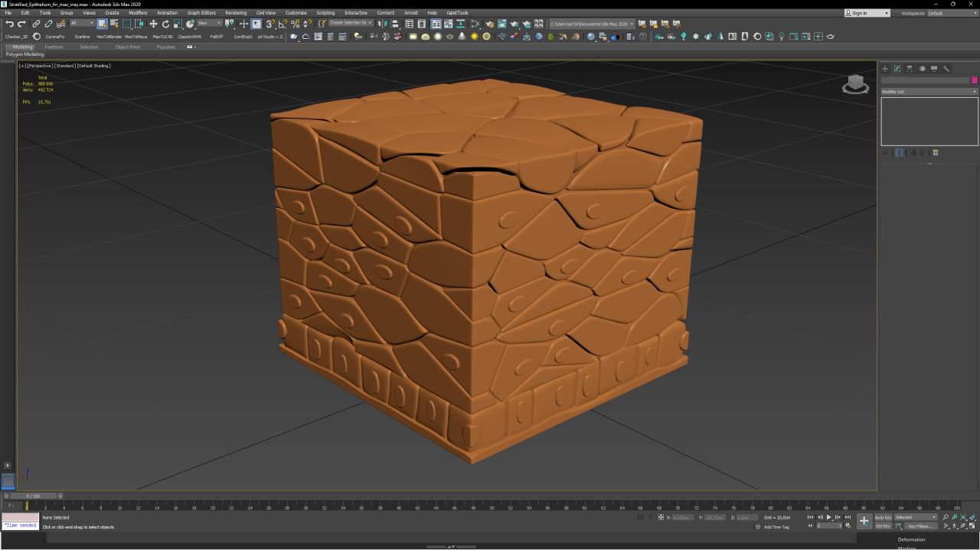Screen dimensions: 980x550
Task: Open the Key Filters dialog button
Action: click(920, 526)
